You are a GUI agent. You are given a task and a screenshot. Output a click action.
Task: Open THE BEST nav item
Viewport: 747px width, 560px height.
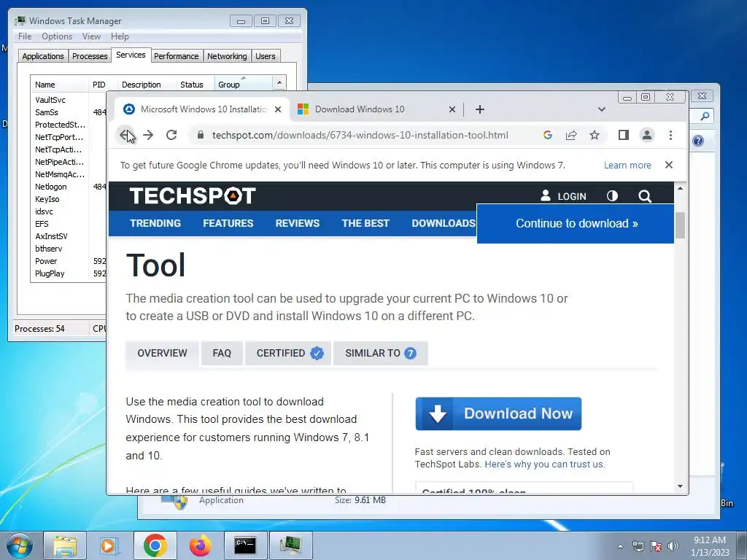point(365,223)
